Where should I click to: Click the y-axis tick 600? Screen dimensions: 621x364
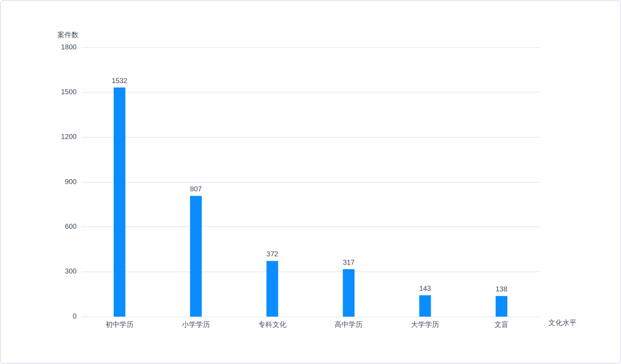(x=71, y=226)
